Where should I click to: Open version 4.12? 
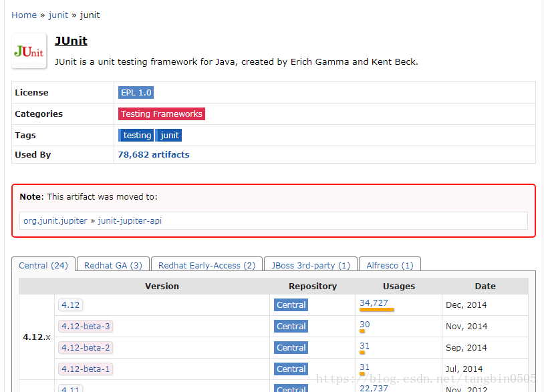(70, 305)
